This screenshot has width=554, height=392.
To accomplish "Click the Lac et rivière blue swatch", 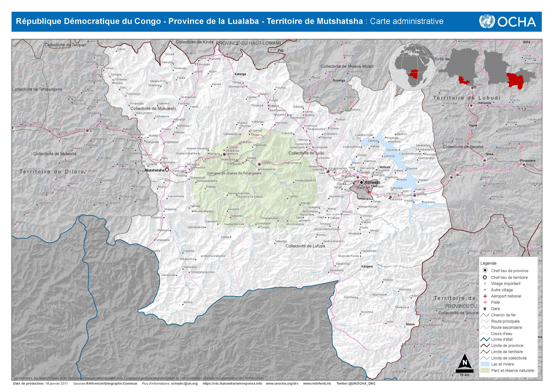I will coord(485,364).
